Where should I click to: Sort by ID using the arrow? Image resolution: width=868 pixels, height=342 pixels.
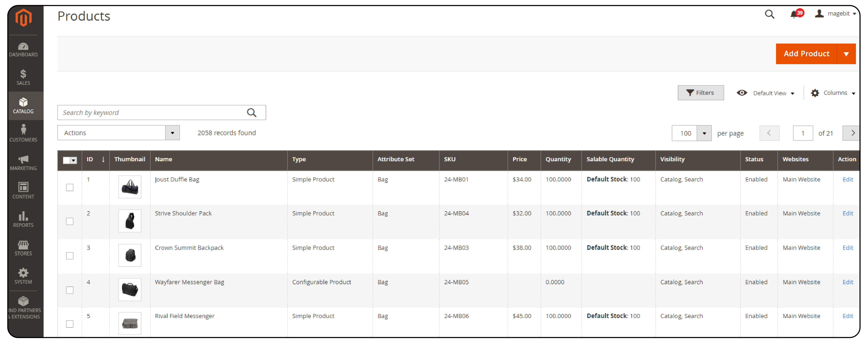coord(103,160)
